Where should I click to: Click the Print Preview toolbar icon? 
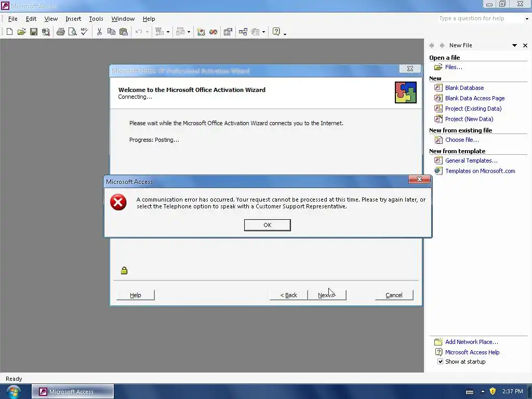pos(72,32)
